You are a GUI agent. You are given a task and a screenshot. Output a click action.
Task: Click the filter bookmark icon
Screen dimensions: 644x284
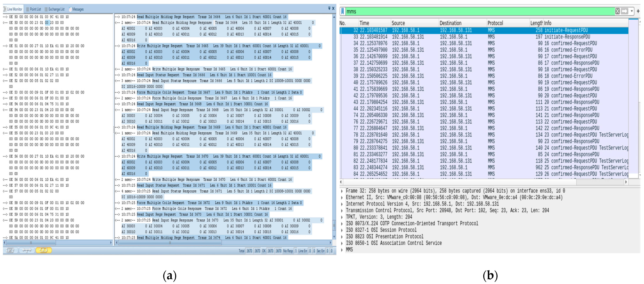(x=343, y=11)
